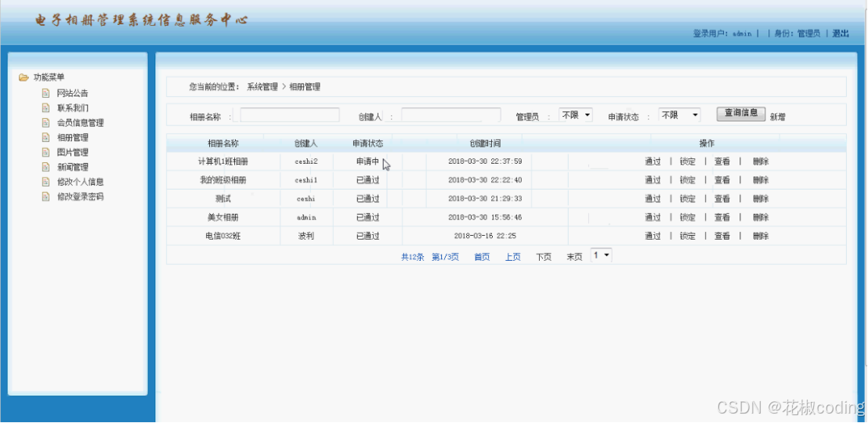The image size is (868, 423).
Task: Click 删除 for 电信032班
Action: [761, 236]
